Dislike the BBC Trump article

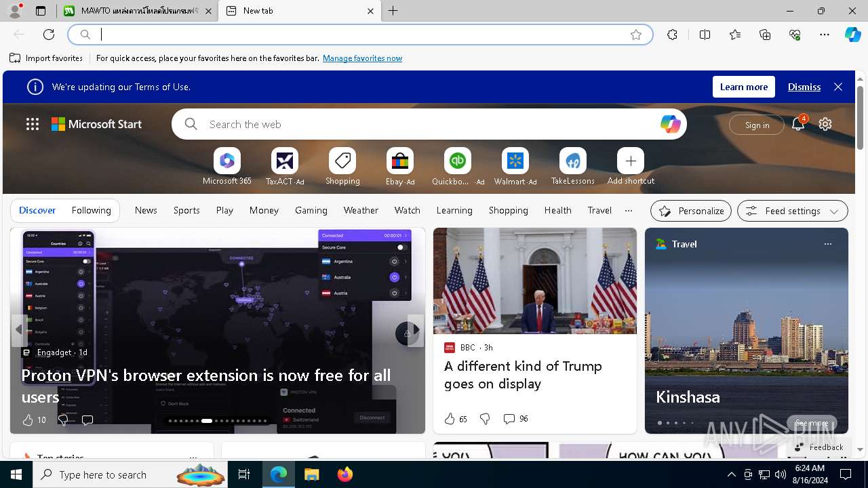[x=485, y=419]
